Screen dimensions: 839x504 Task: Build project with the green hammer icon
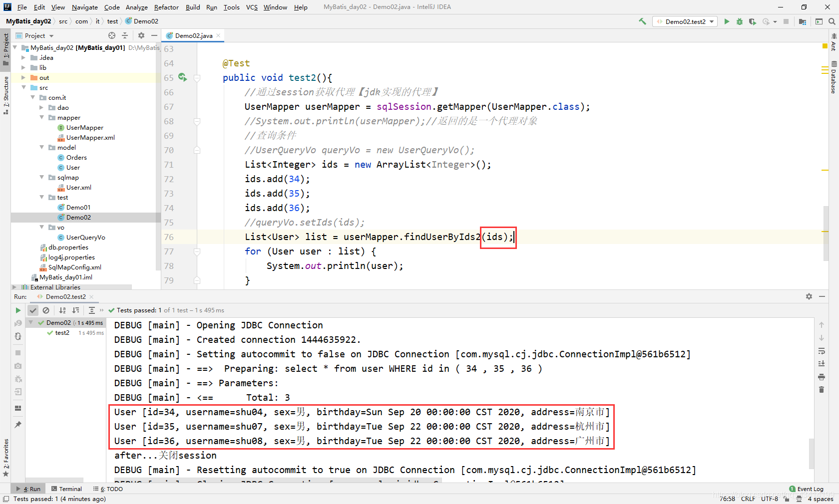point(642,21)
